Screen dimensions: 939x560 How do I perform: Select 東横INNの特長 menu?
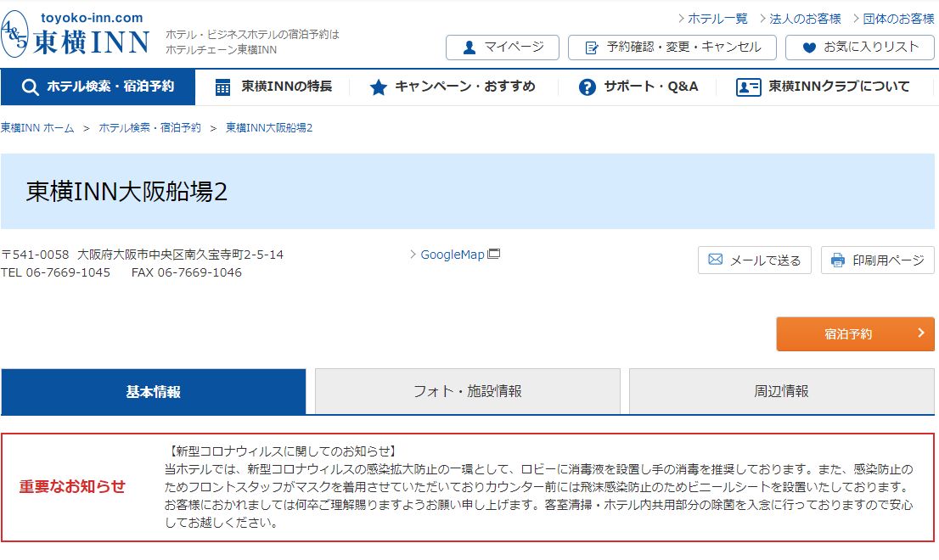point(273,87)
